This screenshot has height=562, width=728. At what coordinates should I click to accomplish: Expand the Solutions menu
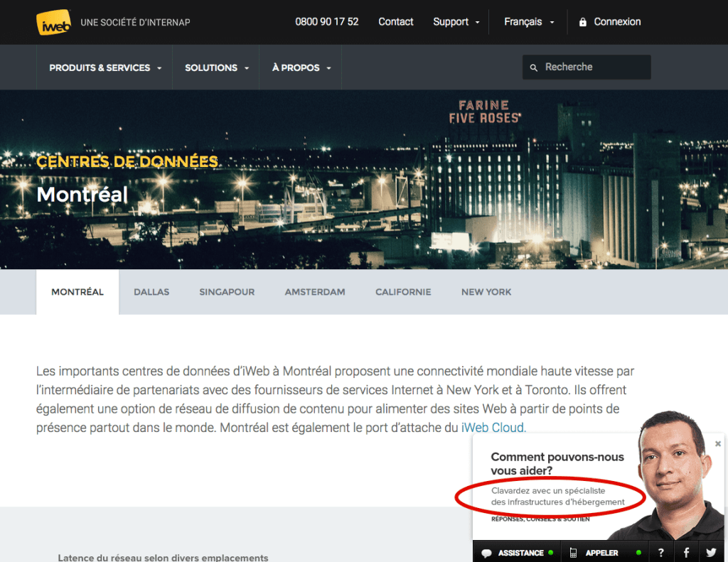coord(216,67)
